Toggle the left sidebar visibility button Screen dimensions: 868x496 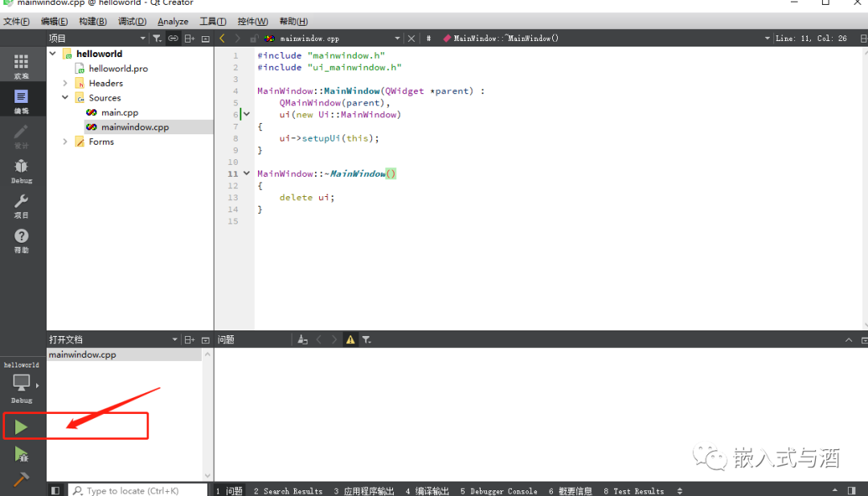pyautogui.click(x=55, y=490)
